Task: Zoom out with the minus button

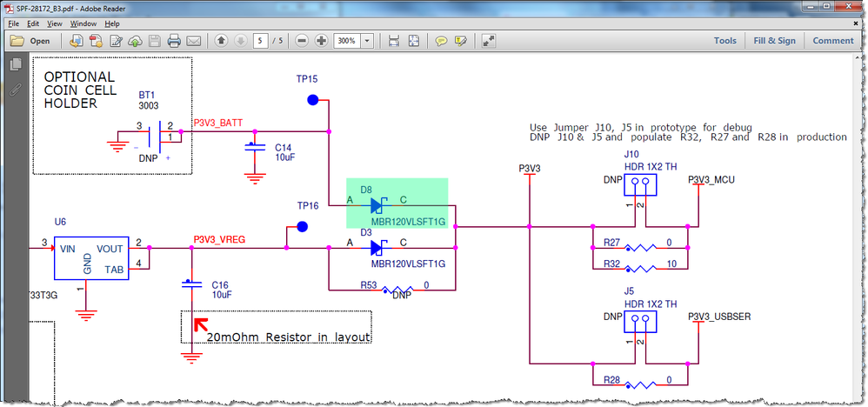Action: (x=302, y=40)
